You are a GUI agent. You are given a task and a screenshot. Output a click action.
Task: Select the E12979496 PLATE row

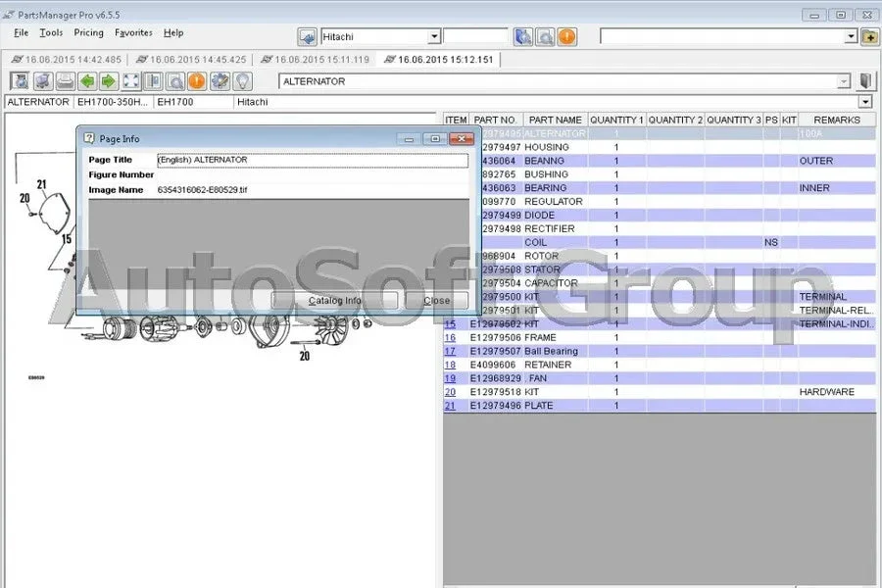[660, 406]
